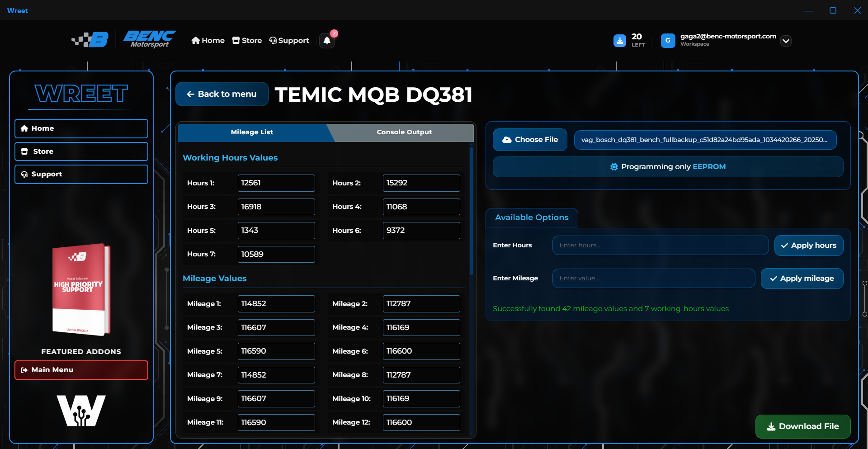
Task: Click the notification bell icon
Action: pos(327,41)
